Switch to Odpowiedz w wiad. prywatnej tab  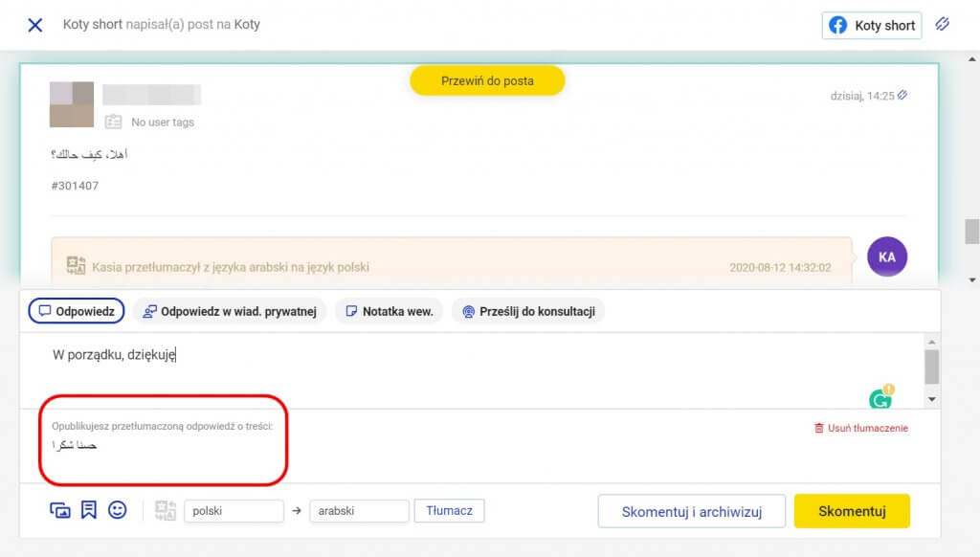point(230,311)
